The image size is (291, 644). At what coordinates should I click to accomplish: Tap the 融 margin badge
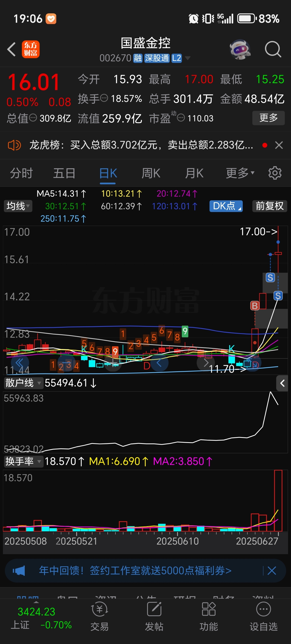(x=137, y=58)
